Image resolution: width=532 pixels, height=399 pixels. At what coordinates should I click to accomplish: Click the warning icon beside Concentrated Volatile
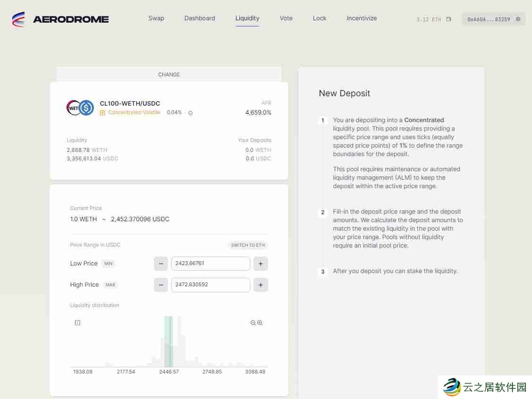[x=102, y=113]
